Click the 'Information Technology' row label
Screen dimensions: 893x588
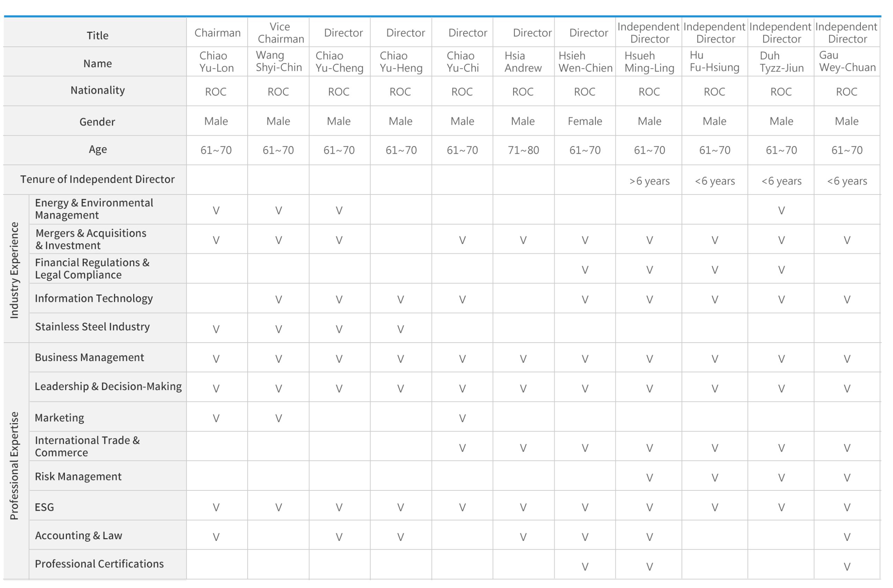pos(94,298)
